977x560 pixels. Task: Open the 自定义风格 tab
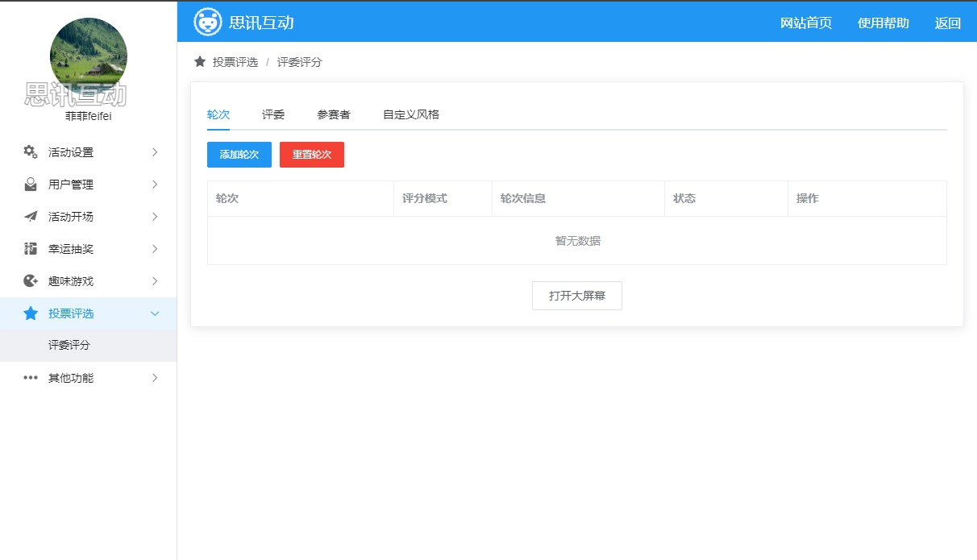click(411, 114)
